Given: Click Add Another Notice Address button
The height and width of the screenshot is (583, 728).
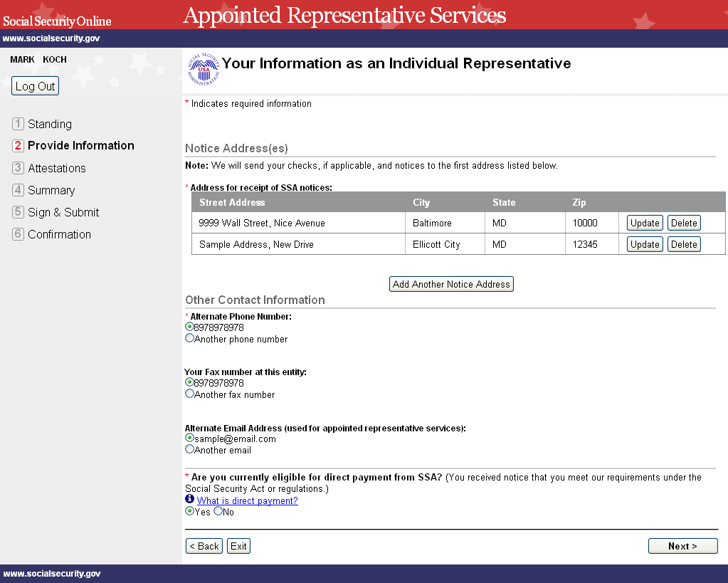Looking at the screenshot, I should pyautogui.click(x=451, y=284).
